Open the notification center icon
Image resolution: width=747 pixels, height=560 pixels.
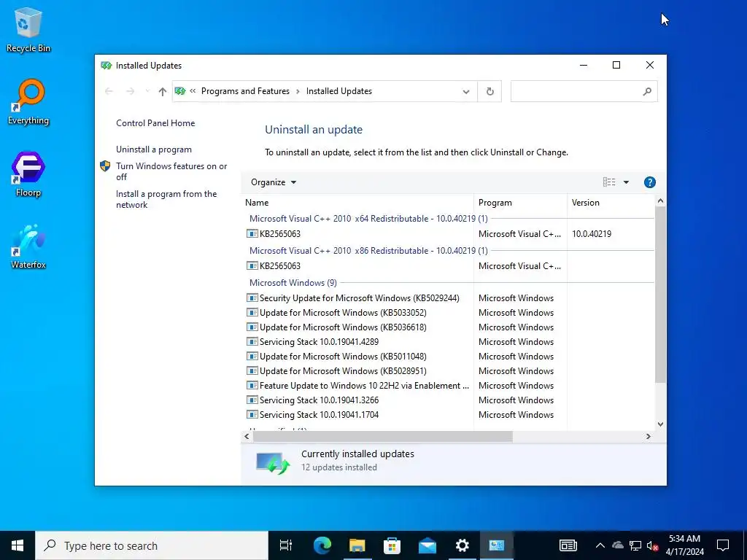[x=723, y=545]
